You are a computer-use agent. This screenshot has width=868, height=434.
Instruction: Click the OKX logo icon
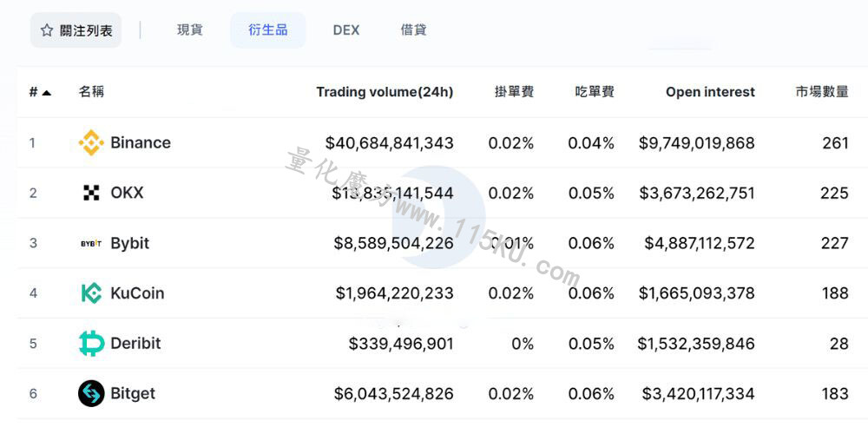[x=91, y=193]
